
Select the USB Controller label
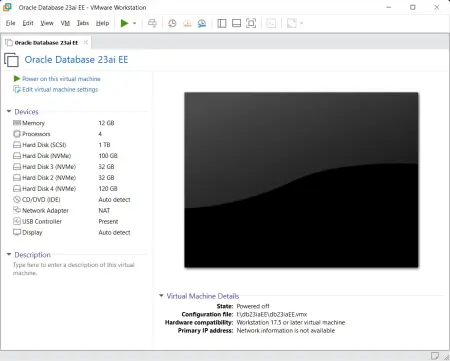pyautogui.click(x=42, y=222)
